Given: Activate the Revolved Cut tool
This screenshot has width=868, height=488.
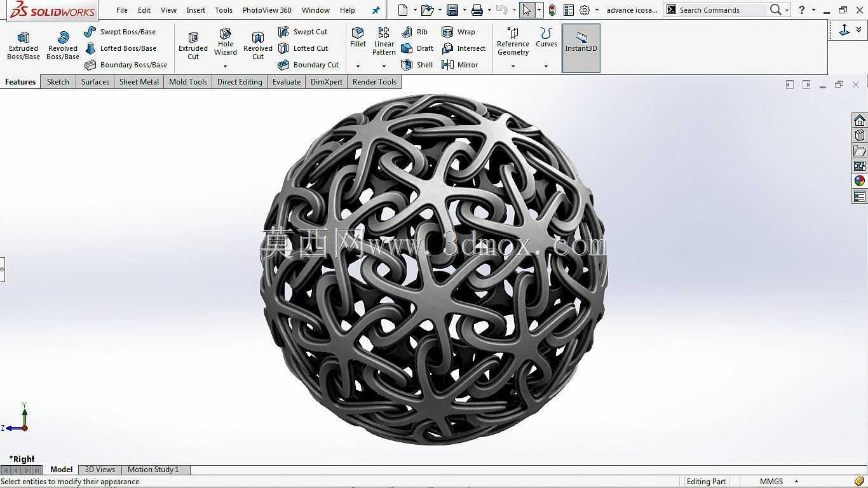Looking at the screenshot, I should click(x=258, y=46).
